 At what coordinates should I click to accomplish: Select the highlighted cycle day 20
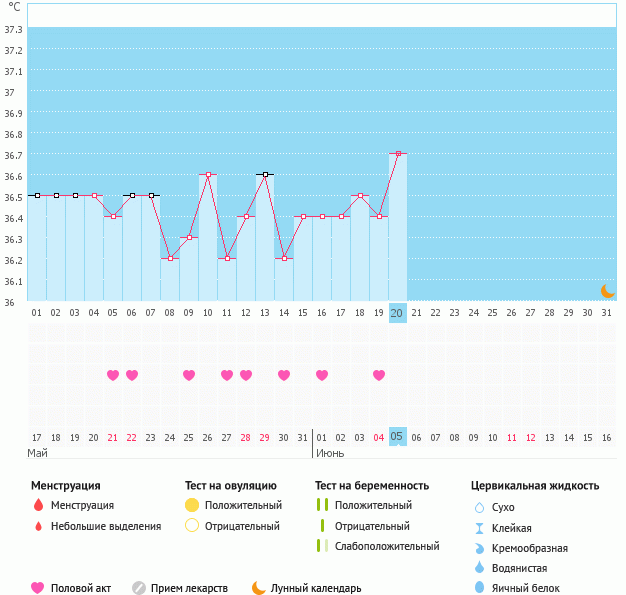coord(397,313)
